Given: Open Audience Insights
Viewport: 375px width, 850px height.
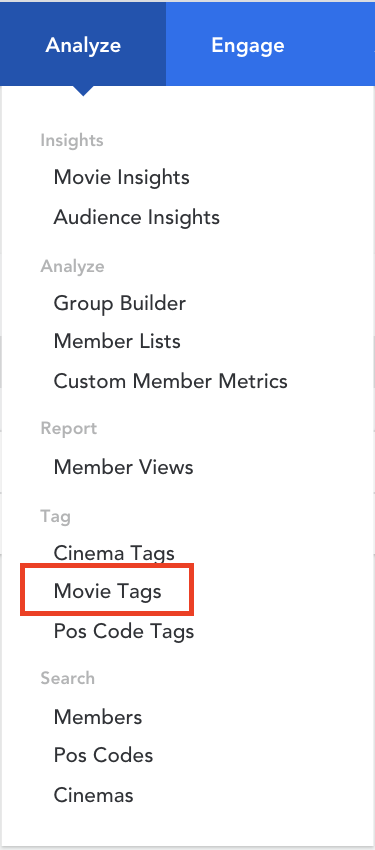Looking at the screenshot, I should (137, 217).
